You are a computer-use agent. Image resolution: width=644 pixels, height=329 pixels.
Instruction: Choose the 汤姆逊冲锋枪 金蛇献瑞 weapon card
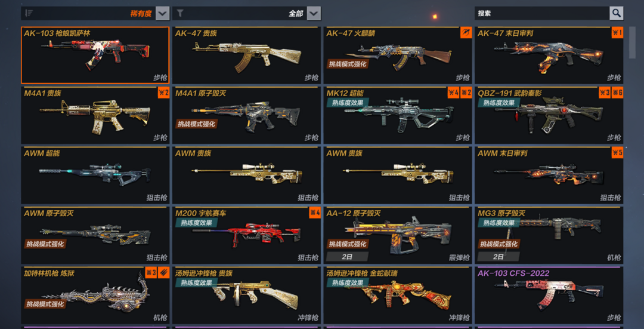click(398, 296)
